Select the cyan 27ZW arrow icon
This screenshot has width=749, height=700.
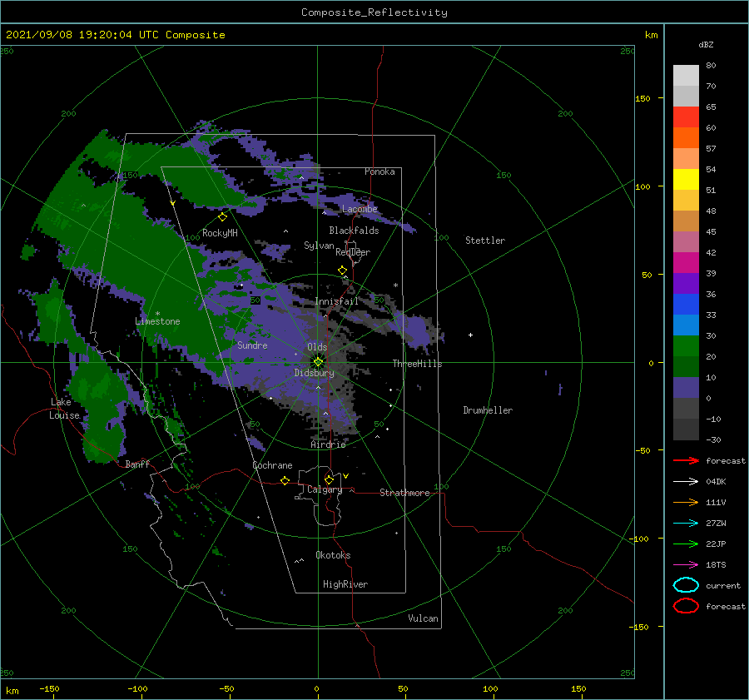coord(686,524)
